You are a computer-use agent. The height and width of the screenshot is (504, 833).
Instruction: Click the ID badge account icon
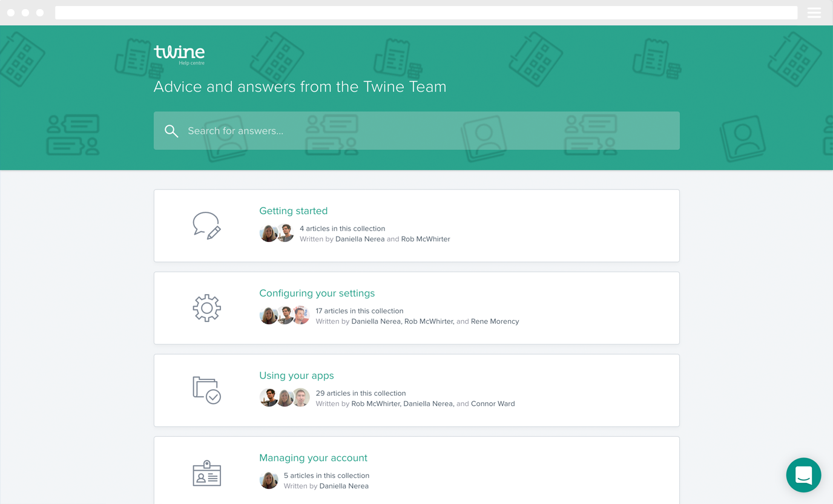tap(206, 473)
